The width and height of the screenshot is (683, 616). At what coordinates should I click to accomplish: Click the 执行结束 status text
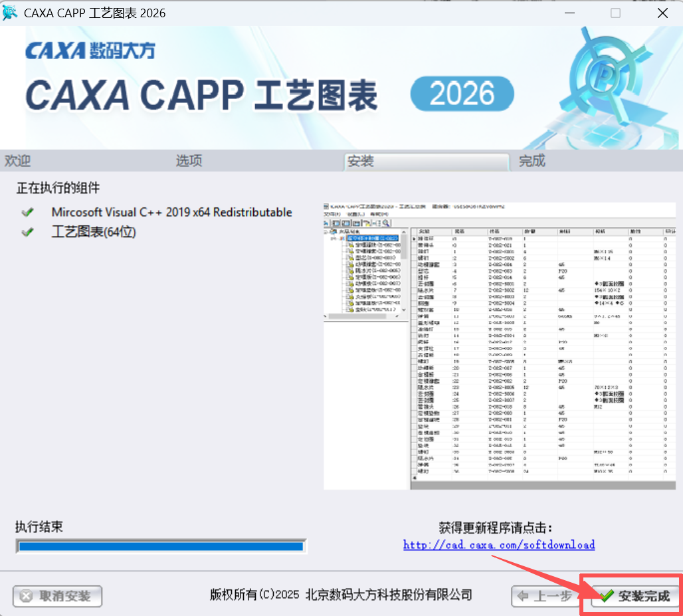(x=39, y=527)
